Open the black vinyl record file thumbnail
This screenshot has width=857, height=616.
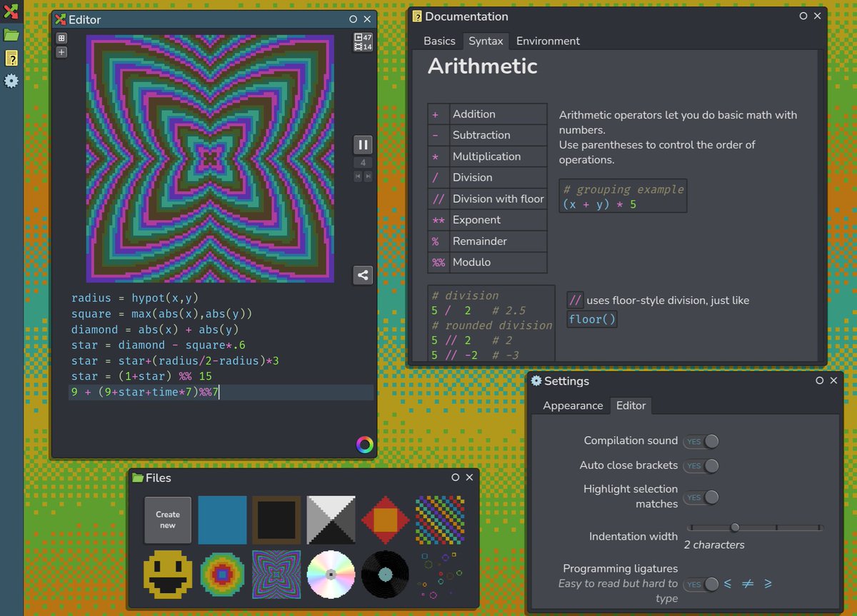385,574
